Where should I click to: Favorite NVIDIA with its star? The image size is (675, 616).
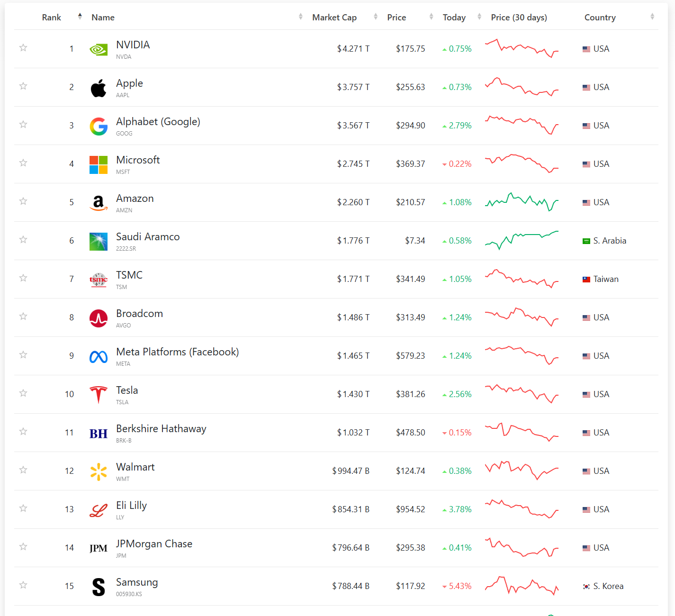23,47
